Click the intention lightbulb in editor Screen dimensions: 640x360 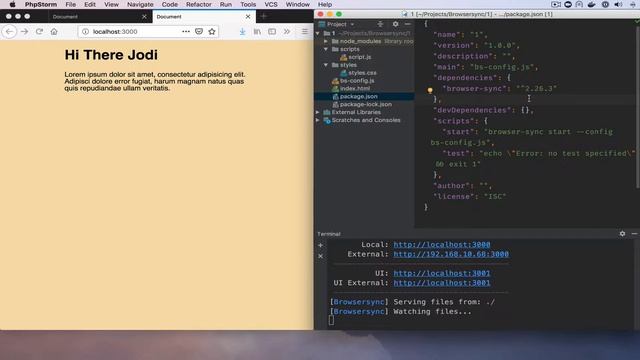coord(430,90)
